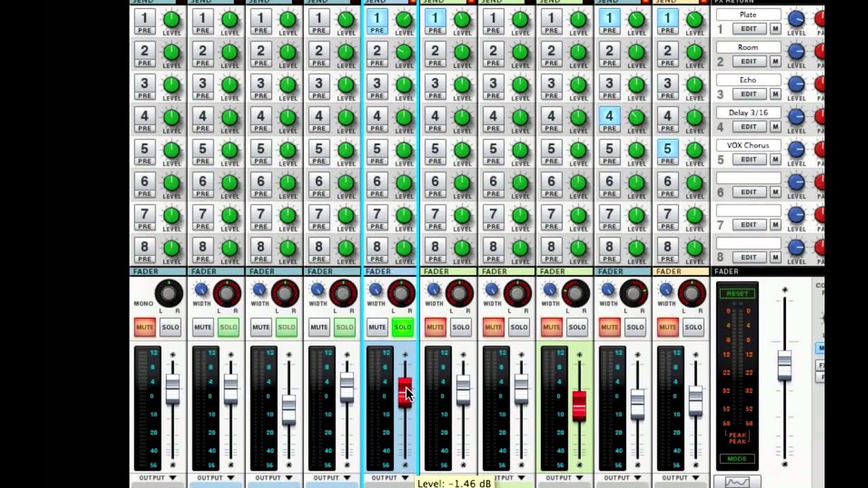Screen dimensions: 868x488
Task: Unmute the MONO channel
Action: 144,327
